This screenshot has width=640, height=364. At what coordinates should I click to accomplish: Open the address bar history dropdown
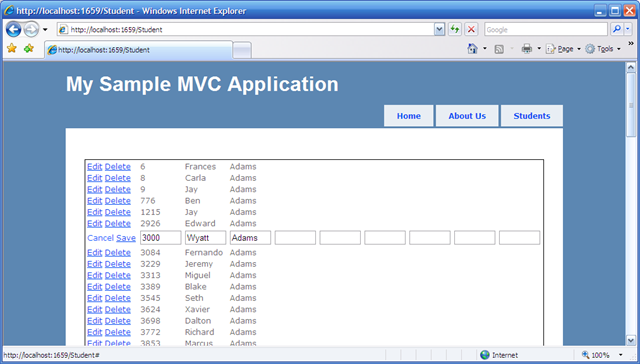click(x=440, y=29)
